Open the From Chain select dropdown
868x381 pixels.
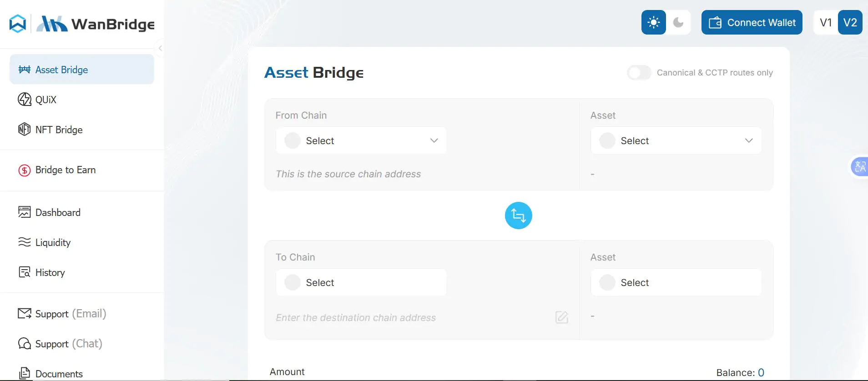[x=360, y=140]
